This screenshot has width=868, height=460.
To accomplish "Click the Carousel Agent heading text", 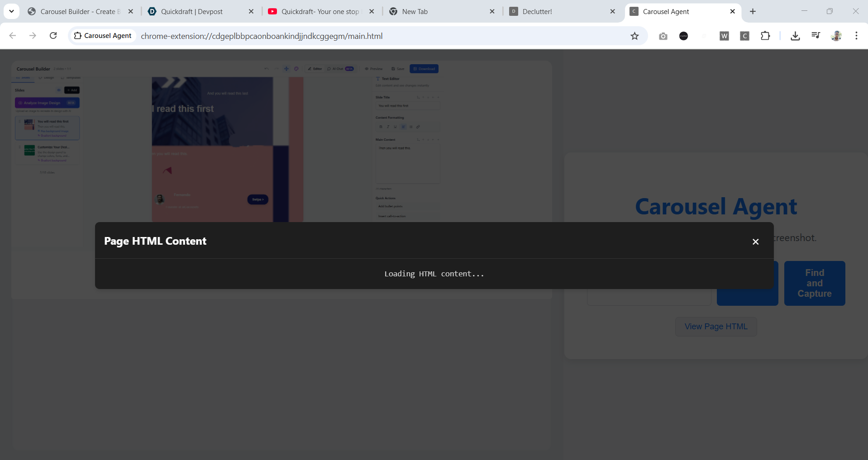I will click(x=716, y=207).
